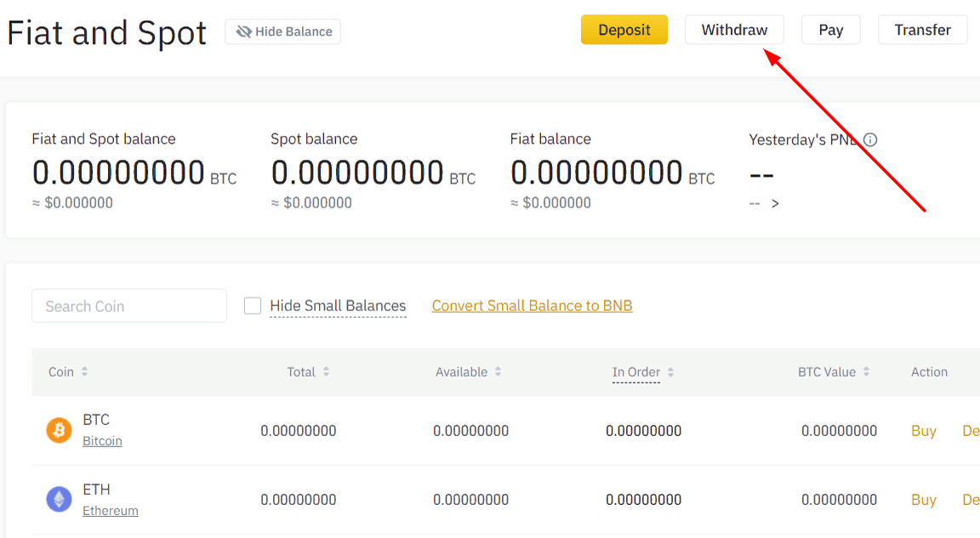Sort by the BTC Value column sort icon

point(867,371)
